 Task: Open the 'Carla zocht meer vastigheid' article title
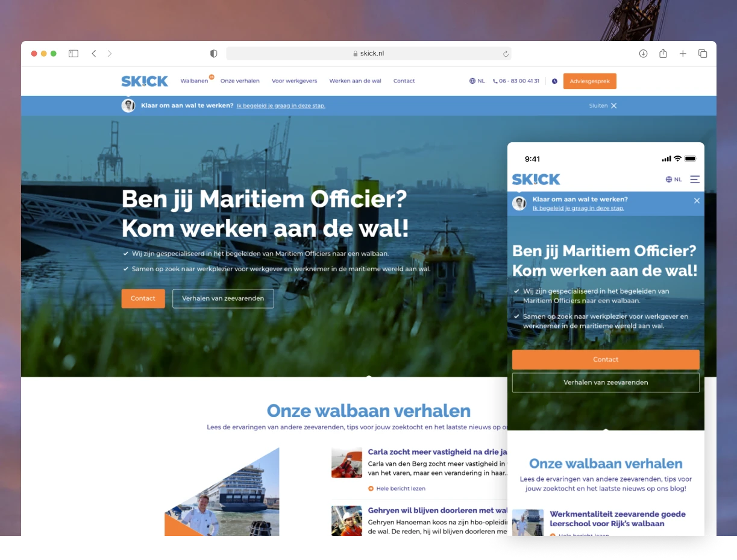click(438, 451)
